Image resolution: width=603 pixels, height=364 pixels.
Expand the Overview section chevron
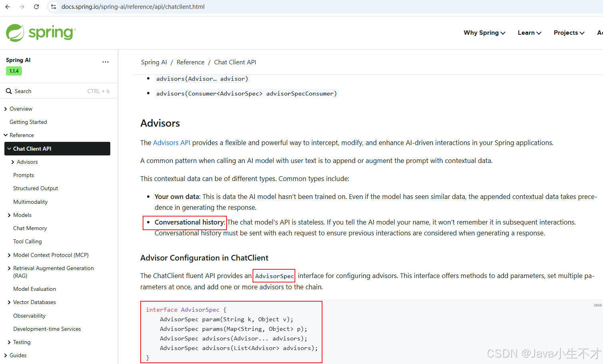pos(6,109)
